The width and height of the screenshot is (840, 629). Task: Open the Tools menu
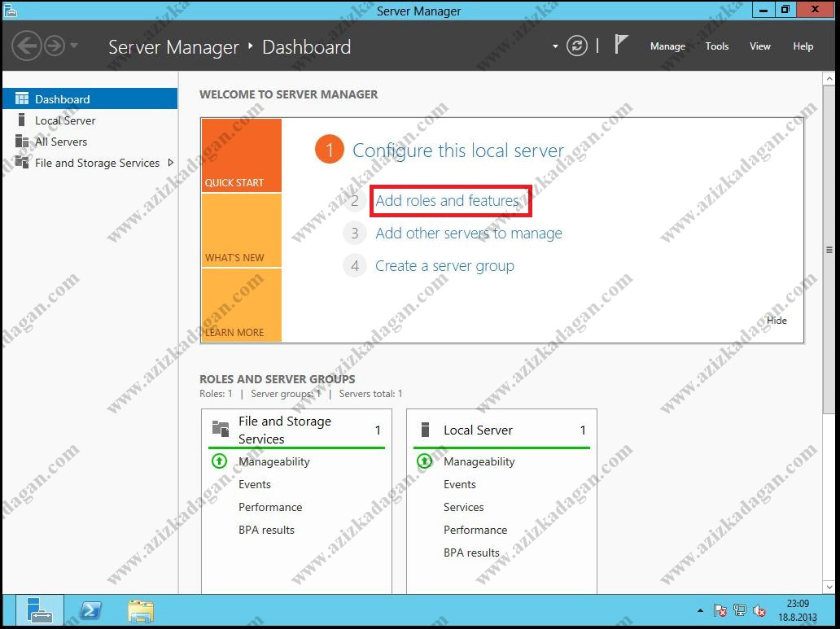point(716,46)
